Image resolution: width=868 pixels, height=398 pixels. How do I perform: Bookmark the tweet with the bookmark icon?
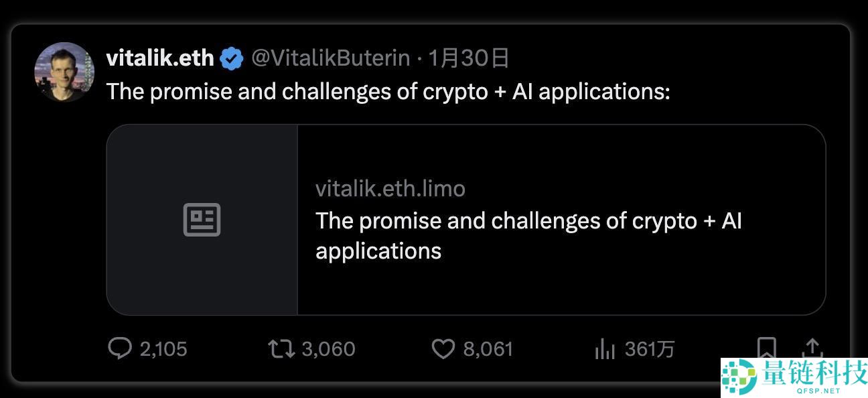pyautogui.click(x=767, y=348)
